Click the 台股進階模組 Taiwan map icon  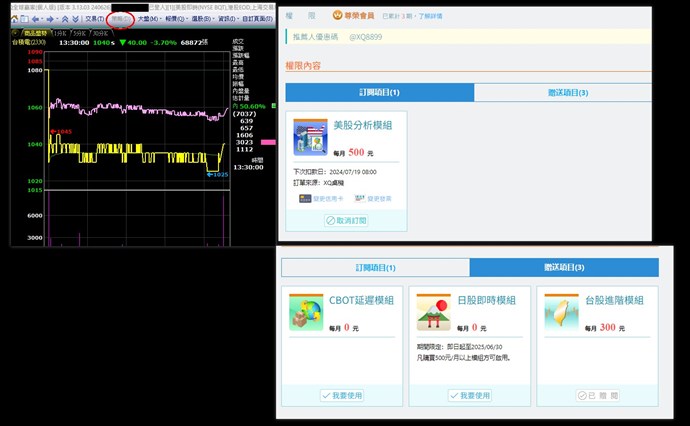tap(561, 311)
